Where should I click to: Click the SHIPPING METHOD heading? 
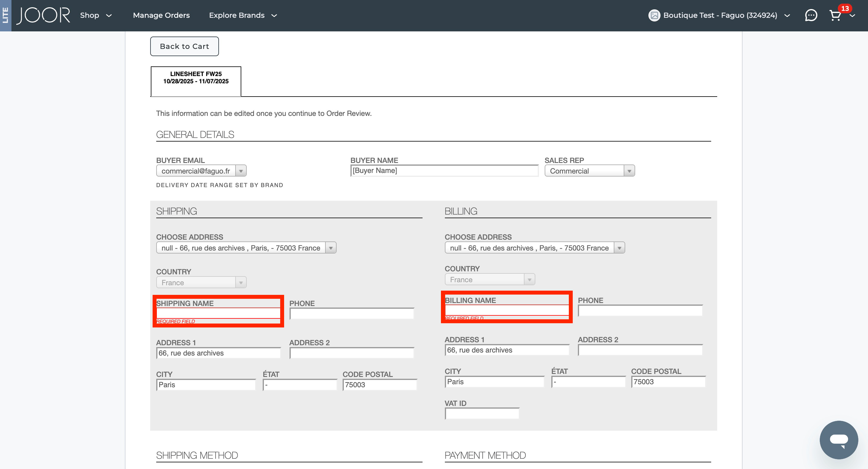[x=197, y=455]
